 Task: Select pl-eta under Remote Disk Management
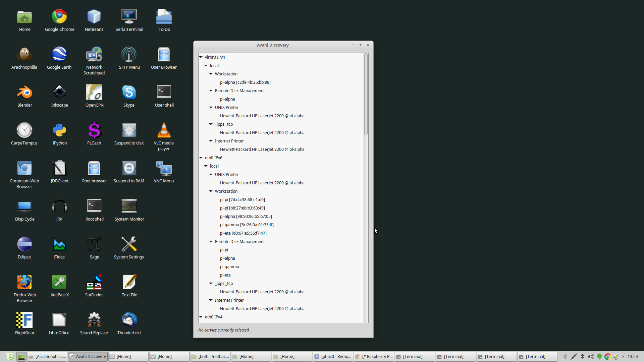[x=225, y=275]
